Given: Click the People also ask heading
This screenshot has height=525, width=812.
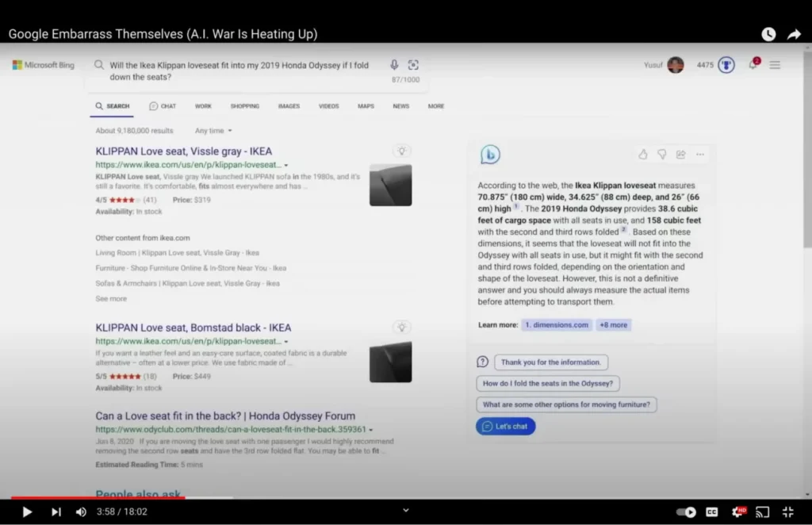Looking at the screenshot, I should [138, 493].
